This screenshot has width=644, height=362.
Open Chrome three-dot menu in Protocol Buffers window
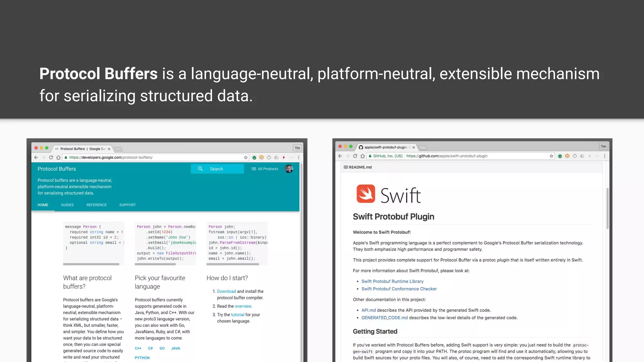299,157
